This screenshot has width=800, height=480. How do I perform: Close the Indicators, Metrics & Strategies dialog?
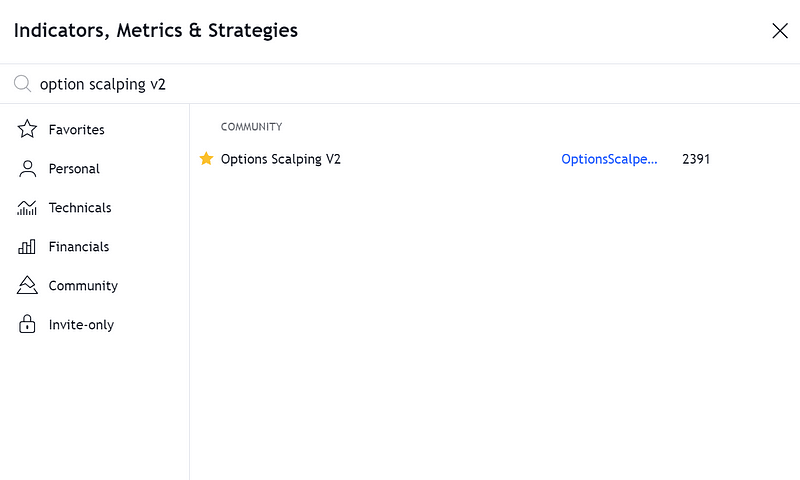coord(780,31)
